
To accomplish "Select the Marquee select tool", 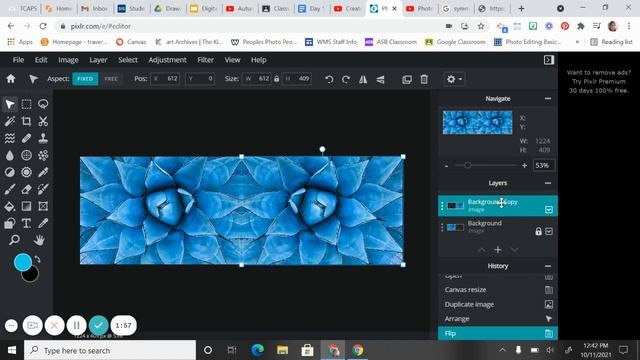I will point(27,104).
